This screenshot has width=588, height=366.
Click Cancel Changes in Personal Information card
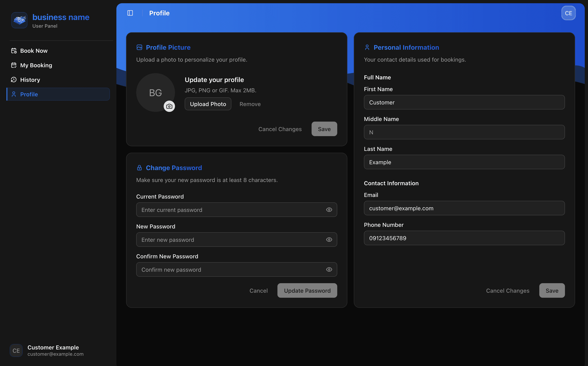(508, 290)
